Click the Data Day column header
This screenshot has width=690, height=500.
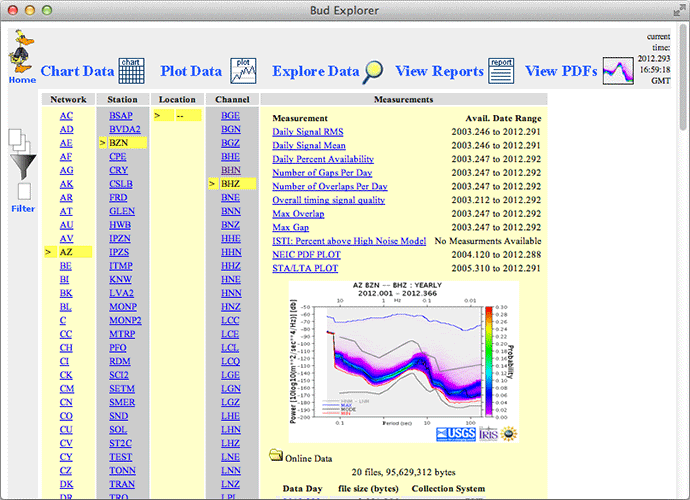point(302,489)
